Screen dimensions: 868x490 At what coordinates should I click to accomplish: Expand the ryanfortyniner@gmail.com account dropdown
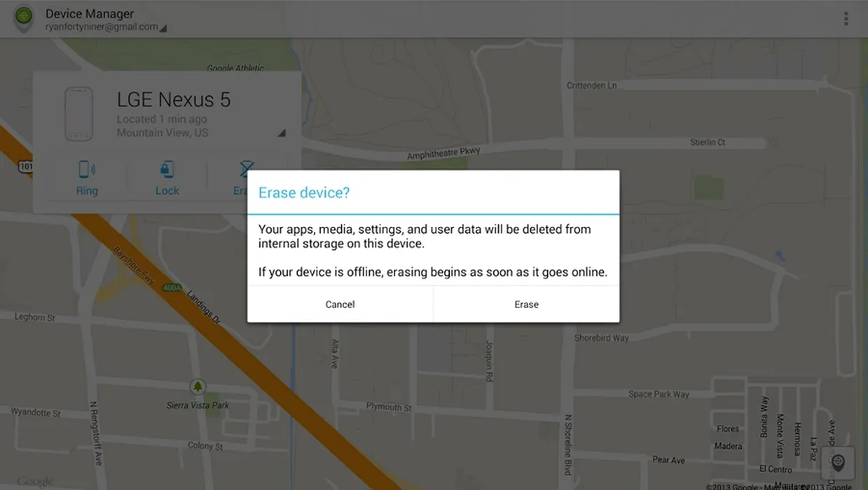[163, 28]
